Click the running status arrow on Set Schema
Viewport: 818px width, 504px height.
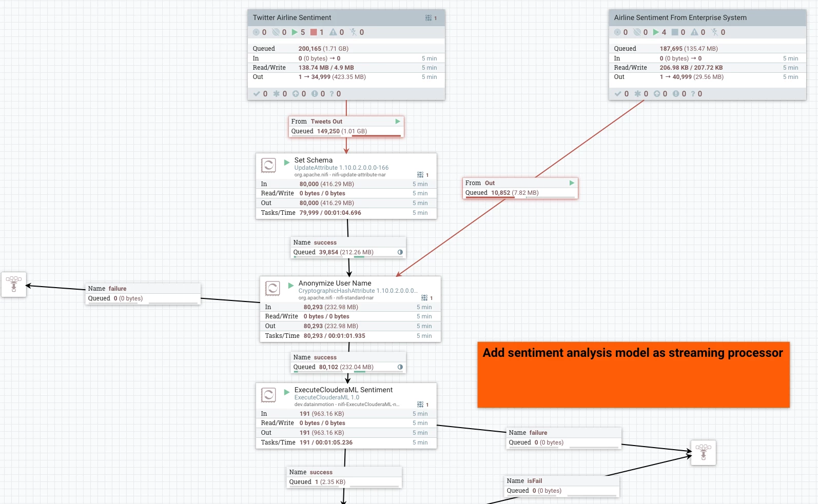pos(287,163)
